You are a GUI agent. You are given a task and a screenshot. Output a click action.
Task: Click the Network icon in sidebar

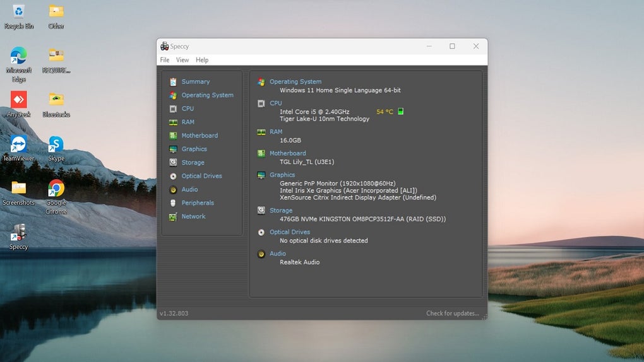(x=174, y=216)
